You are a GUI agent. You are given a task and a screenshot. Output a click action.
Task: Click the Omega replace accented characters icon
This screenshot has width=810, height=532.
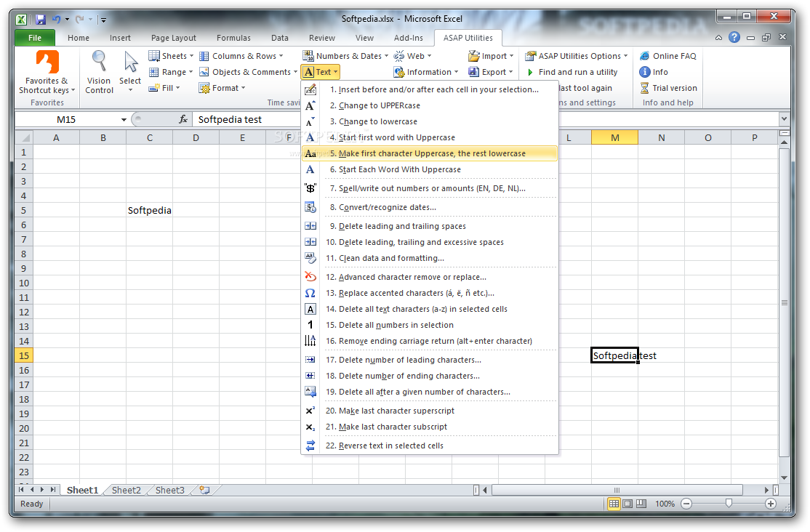point(310,293)
